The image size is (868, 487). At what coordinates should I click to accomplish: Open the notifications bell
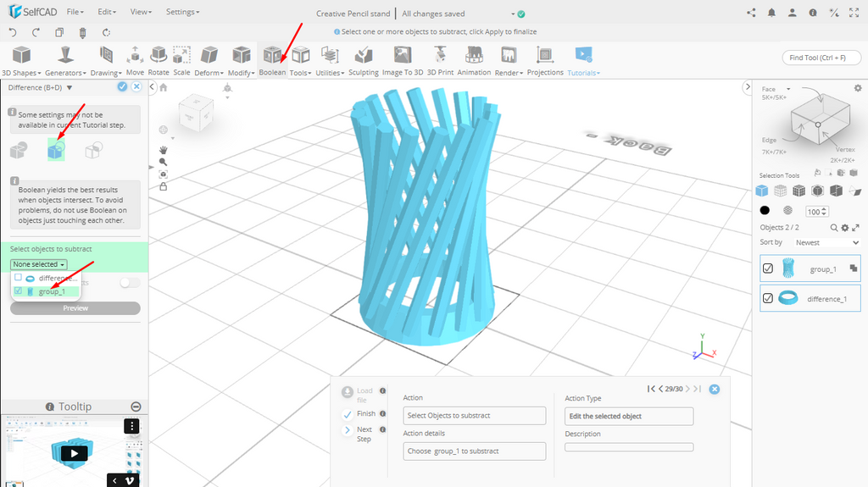coord(771,13)
